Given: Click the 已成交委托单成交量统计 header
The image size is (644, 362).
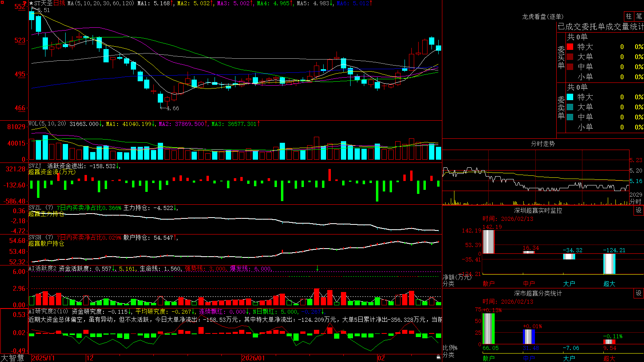Looking at the screenshot, I should point(601,27).
